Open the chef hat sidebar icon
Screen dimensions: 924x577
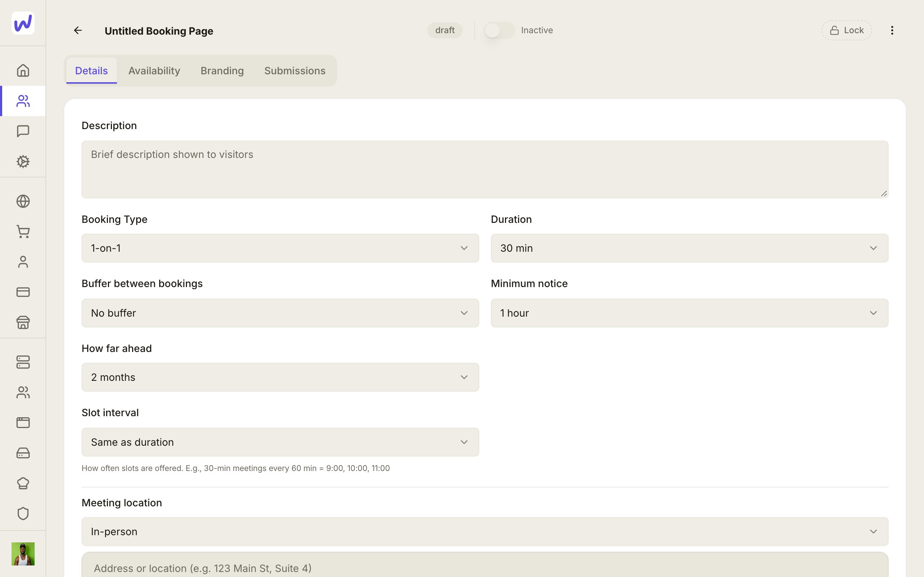coord(23,483)
